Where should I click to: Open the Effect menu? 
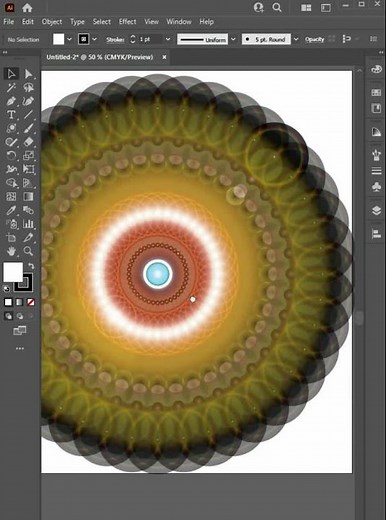point(127,22)
